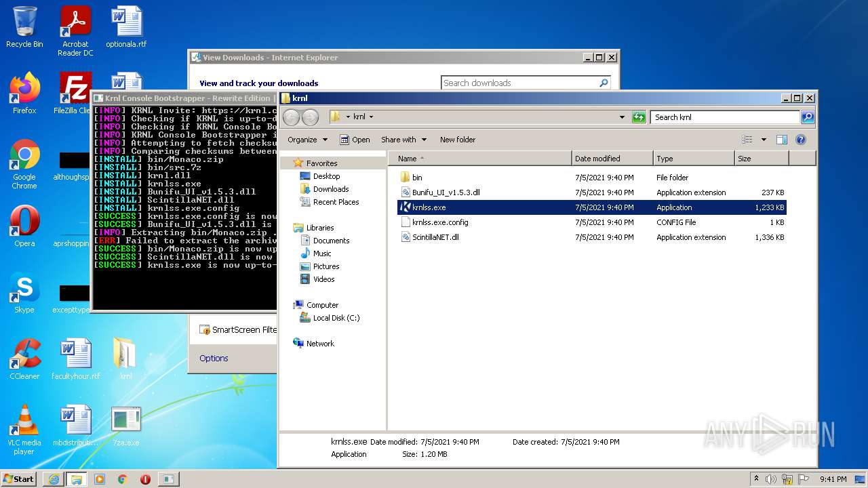Click the volume icon in system tray
The width and height of the screenshot is (868, 488).
click(x=771, y=479)
